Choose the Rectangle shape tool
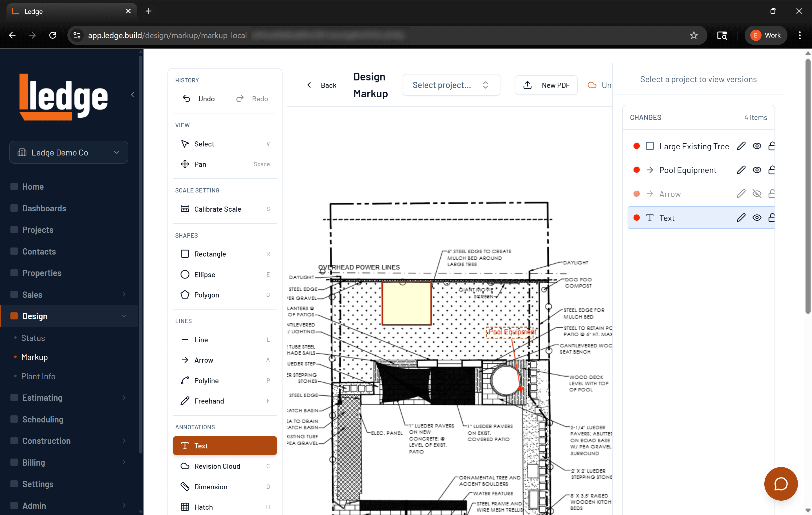This screenshot has height=515, width=812. point(225,254)
